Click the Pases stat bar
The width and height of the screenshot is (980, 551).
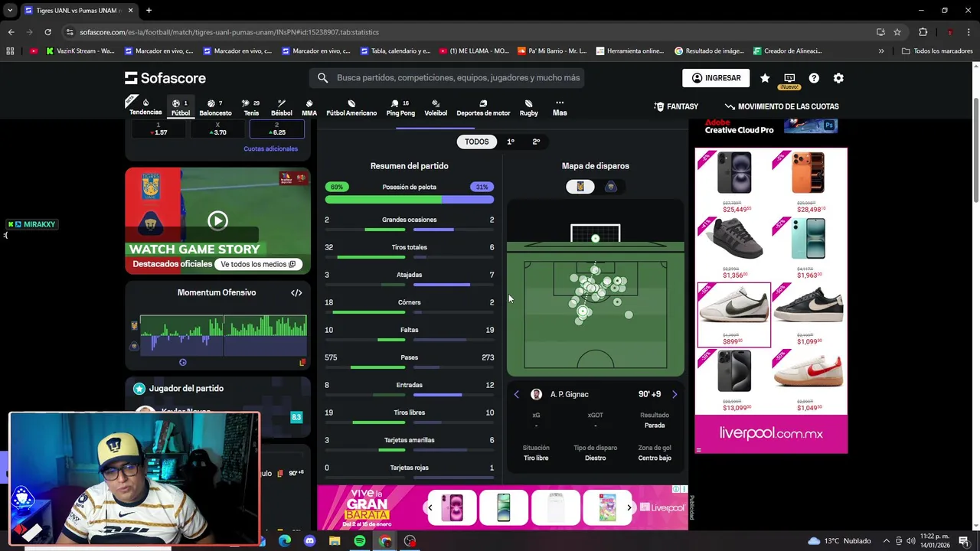click(410, 367)
